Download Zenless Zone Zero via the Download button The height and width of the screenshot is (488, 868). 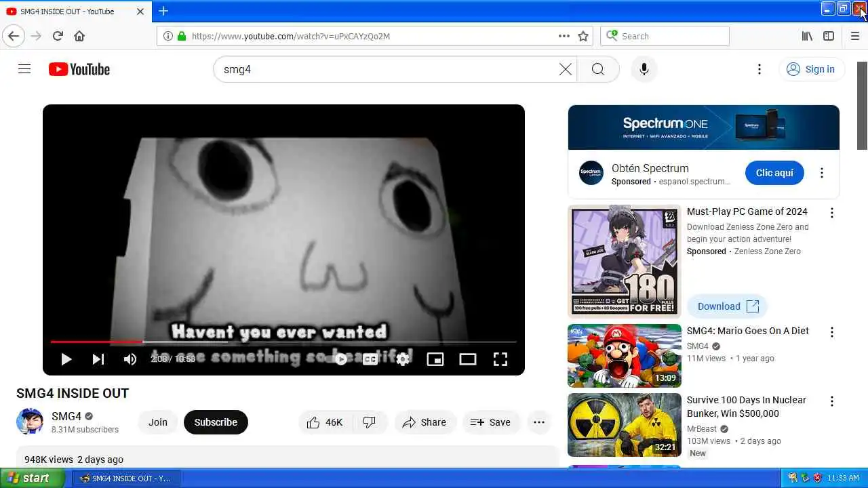(727, 306)
